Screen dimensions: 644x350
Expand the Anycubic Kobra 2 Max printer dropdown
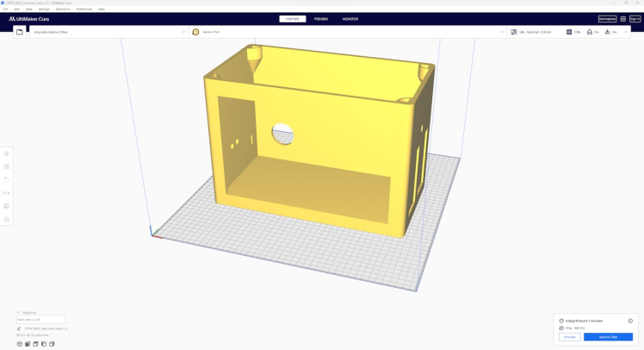(x=108, y=32)
